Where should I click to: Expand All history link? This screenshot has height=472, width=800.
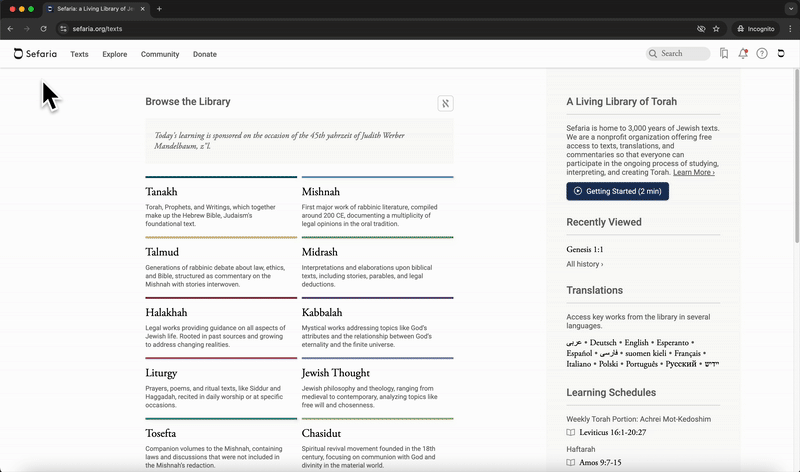coord(585,264)
